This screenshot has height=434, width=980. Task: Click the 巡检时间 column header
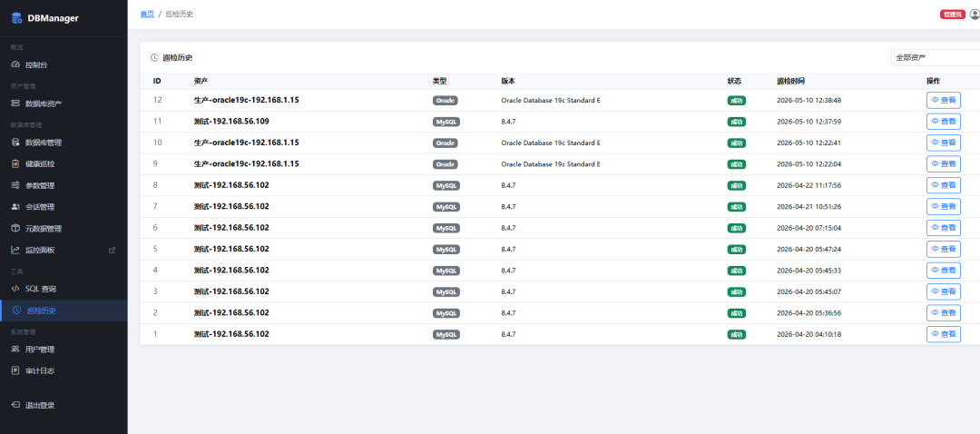790,82
